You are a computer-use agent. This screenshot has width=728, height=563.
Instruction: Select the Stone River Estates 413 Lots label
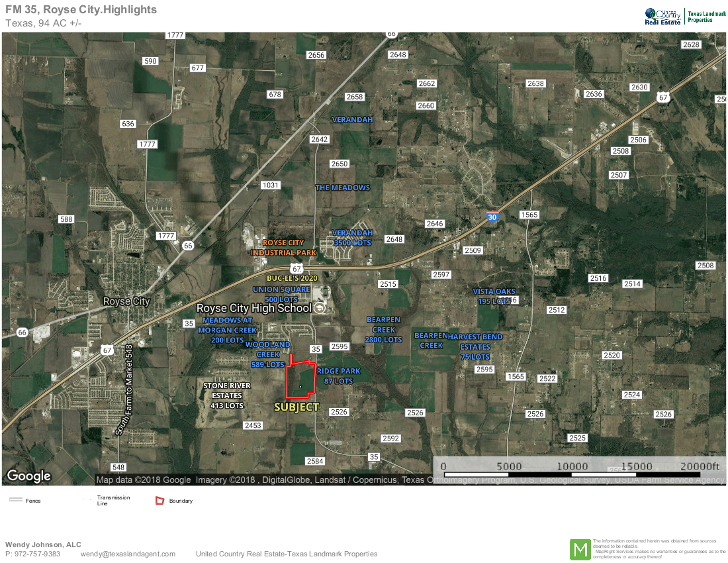tap(227, 395)
